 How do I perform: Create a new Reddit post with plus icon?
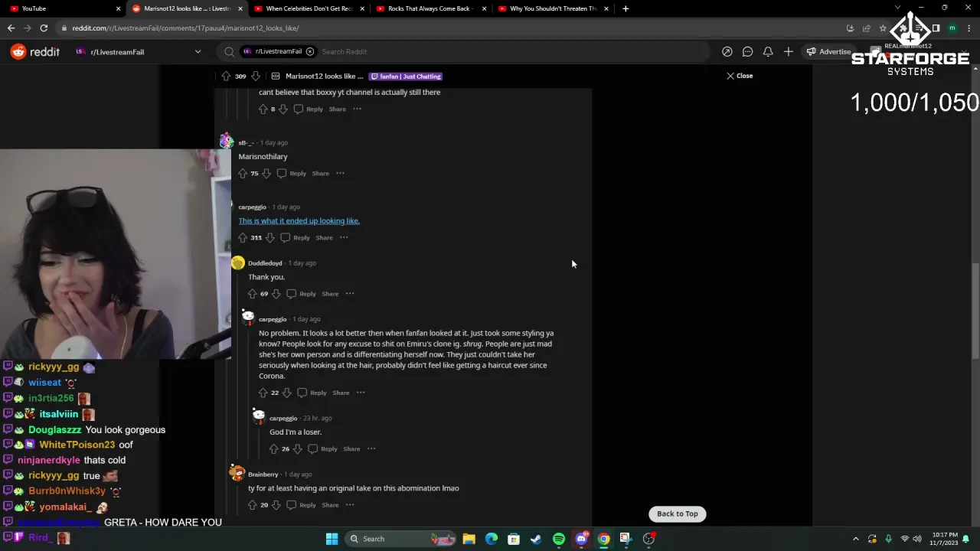pos(788,51)
